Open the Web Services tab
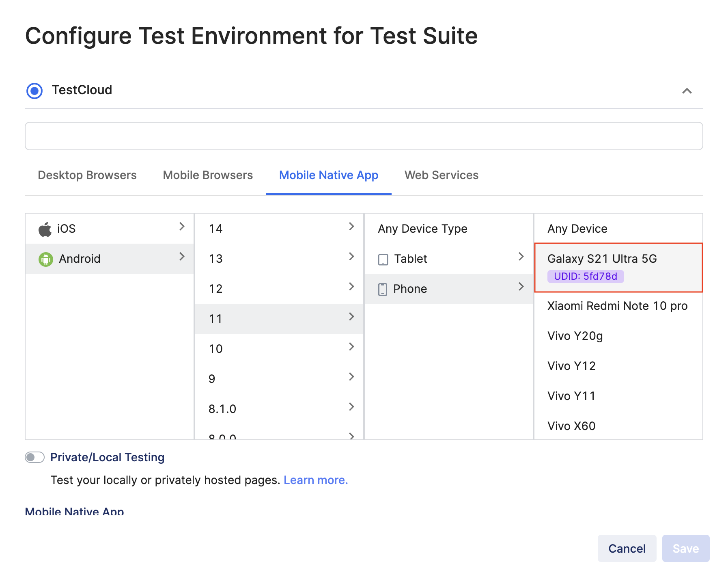The image size is (728, 575). click(x=441, y=175)
